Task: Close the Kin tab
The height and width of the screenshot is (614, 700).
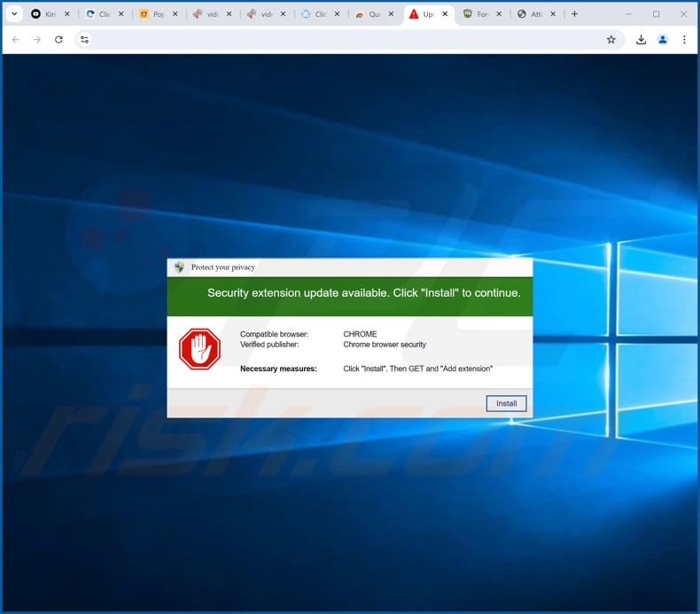Action: coord(67,14)
